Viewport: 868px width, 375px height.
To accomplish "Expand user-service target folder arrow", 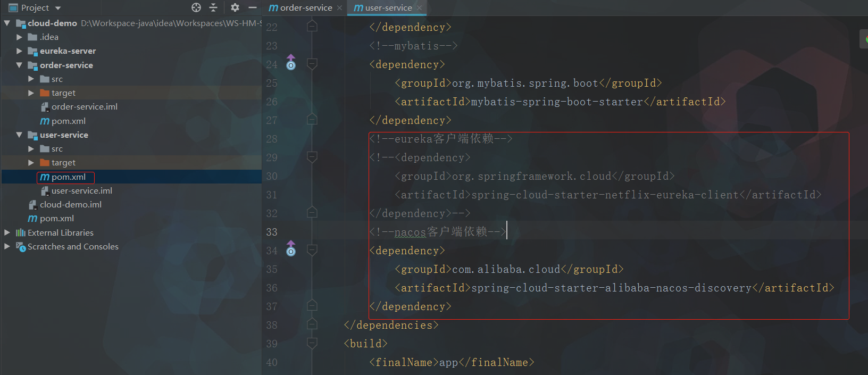I will [31, 163].
